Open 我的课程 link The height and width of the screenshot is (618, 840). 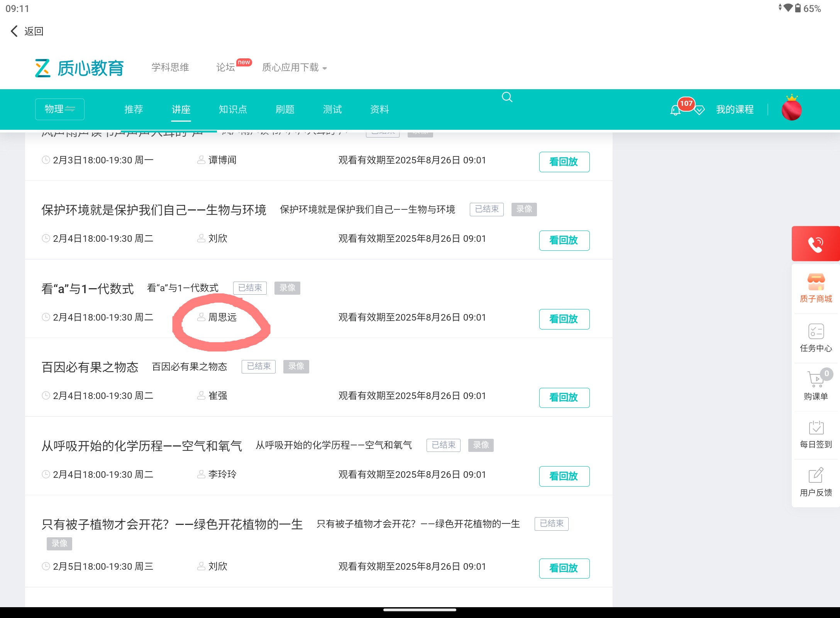[735, 110]
